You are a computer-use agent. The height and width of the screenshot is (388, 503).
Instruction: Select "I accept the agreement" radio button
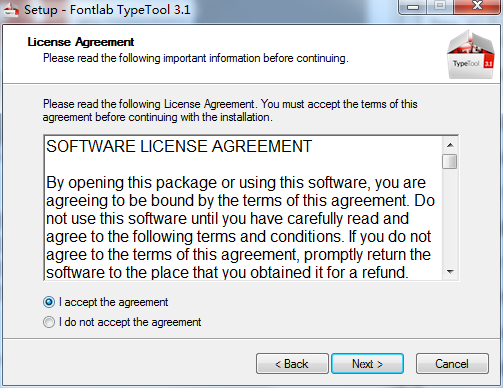click(x=49, y=302)
